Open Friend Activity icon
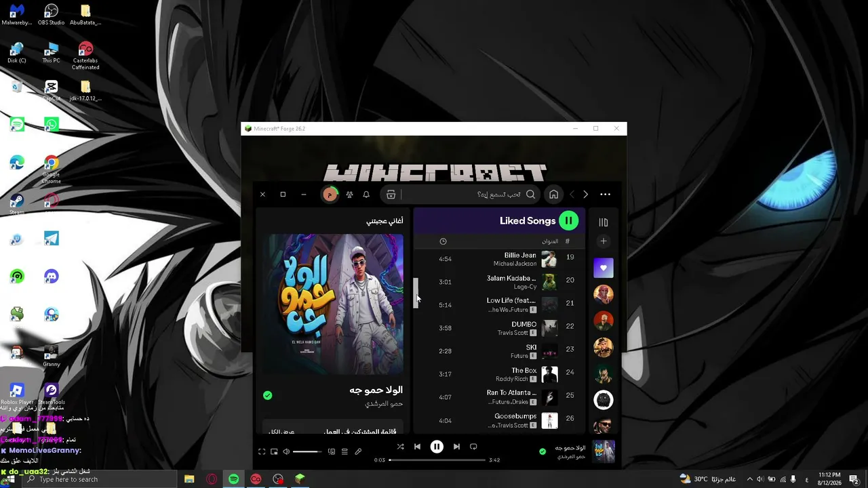This screenshot has width=868, height=488. click(349, 195)
